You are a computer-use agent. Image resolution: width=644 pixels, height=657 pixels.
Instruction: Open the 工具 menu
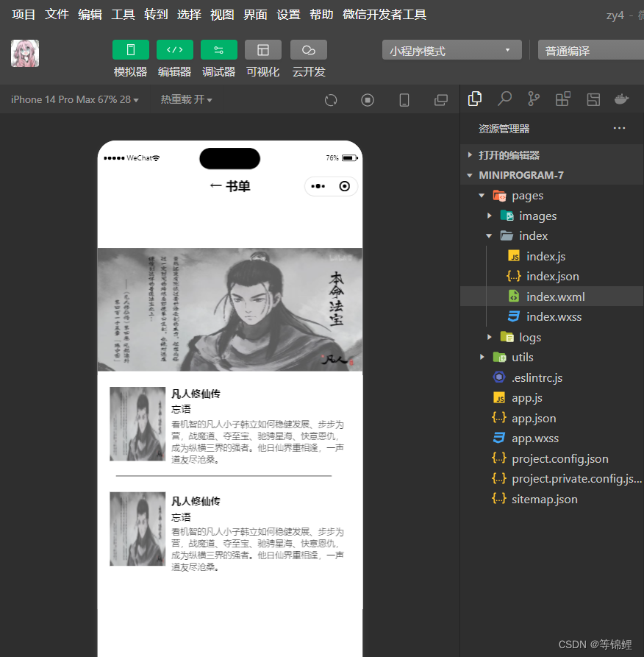pyautogui.click(x=123, y=15)
